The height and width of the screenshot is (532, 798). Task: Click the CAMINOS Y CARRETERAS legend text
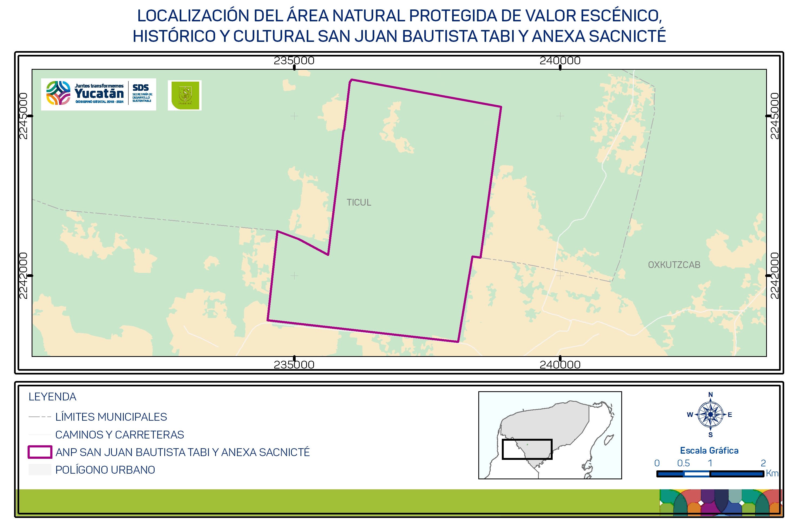(x=119, y=435)
